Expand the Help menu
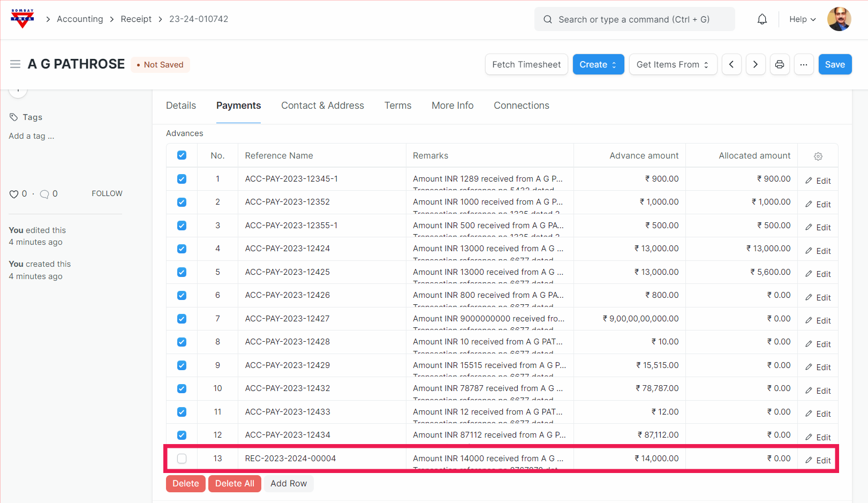 (802, 19)
